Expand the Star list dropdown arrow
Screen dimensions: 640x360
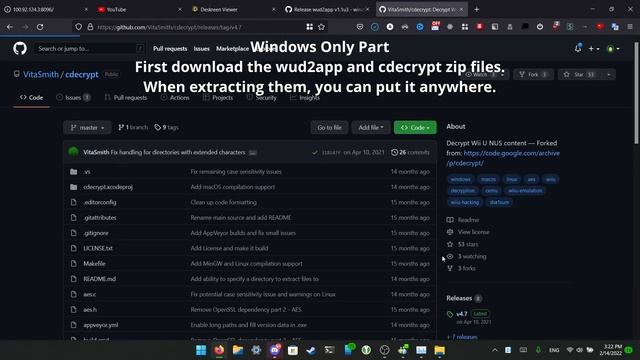(609, 74)
